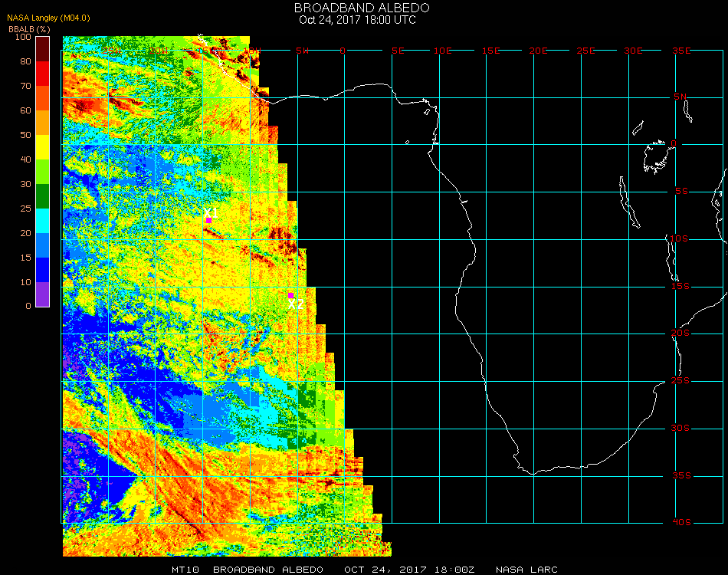The image size is (728, 575).
Task: Click the MT10 text in footer caption
Action: (185, 570)
